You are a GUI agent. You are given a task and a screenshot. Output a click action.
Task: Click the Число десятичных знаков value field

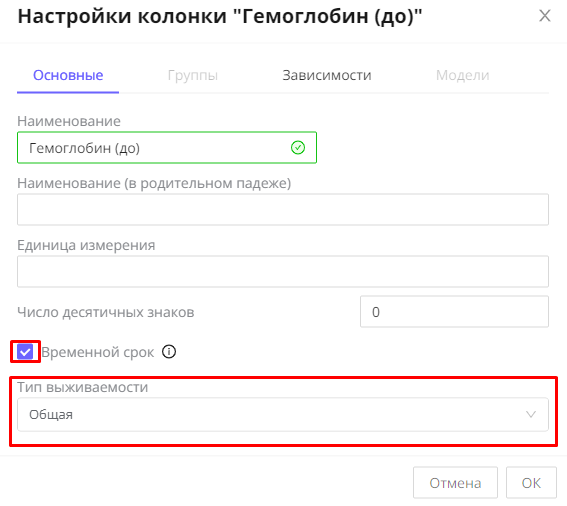click(454, 312)
